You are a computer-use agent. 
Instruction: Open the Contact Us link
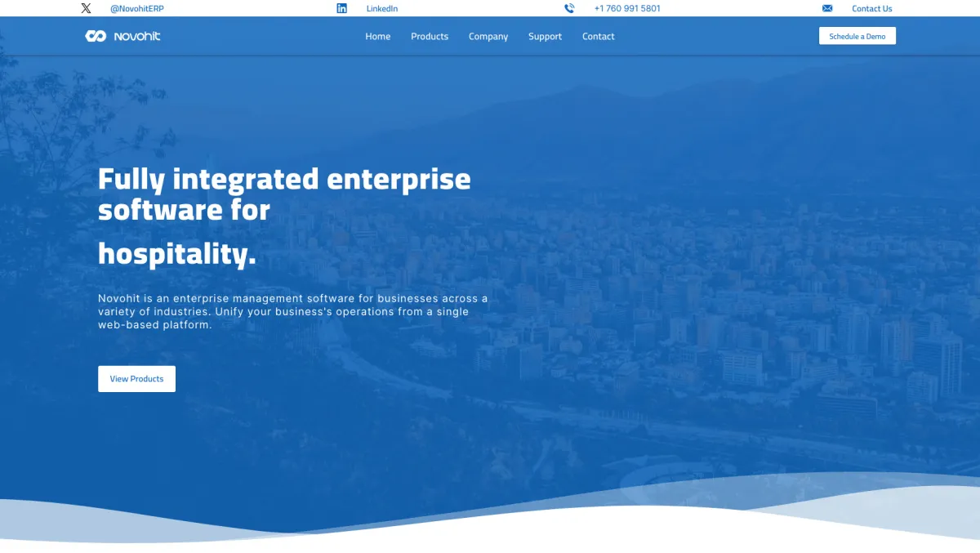click(x=871, y=9)
